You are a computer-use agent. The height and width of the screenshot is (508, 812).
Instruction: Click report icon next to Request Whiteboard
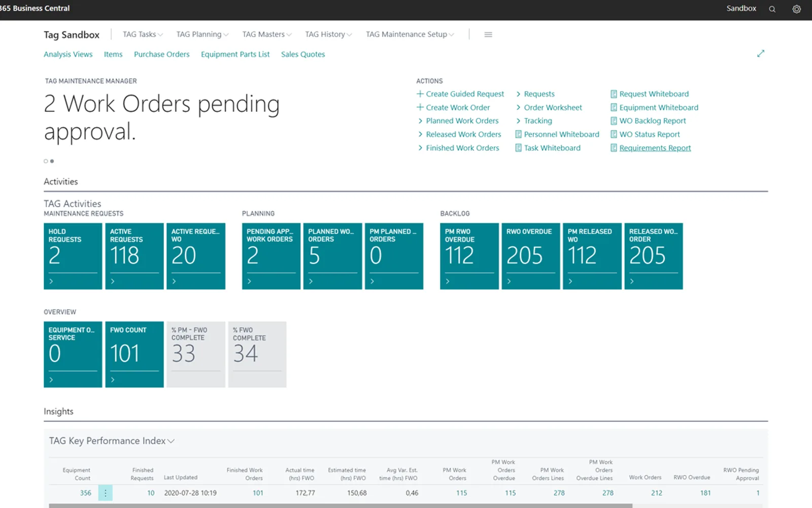(614, 94)
